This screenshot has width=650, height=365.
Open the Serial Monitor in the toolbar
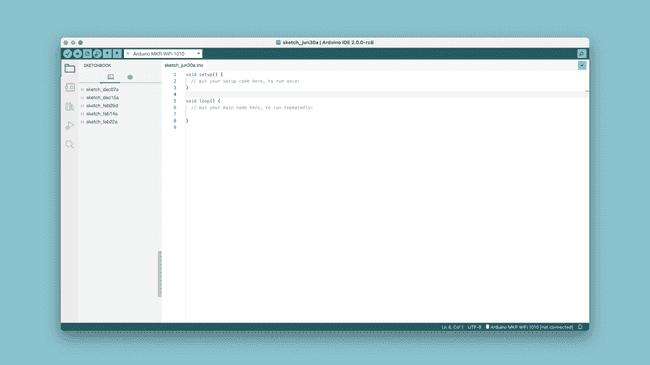click(582, 54)
